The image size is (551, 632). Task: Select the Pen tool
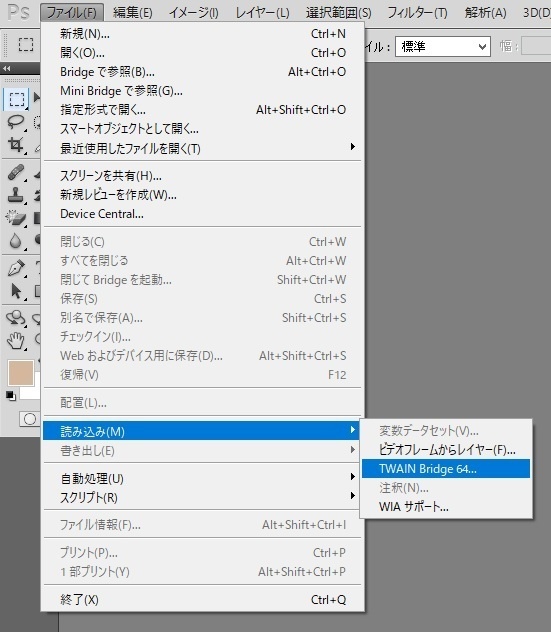pos(16,268)
